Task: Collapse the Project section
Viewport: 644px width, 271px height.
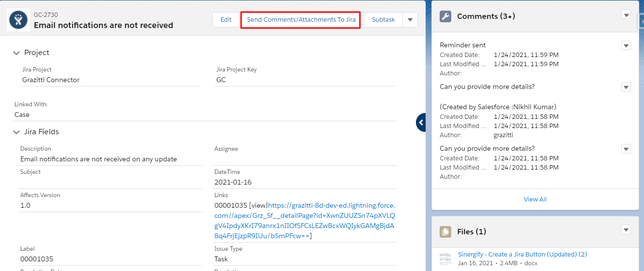Action: (17, 53)
